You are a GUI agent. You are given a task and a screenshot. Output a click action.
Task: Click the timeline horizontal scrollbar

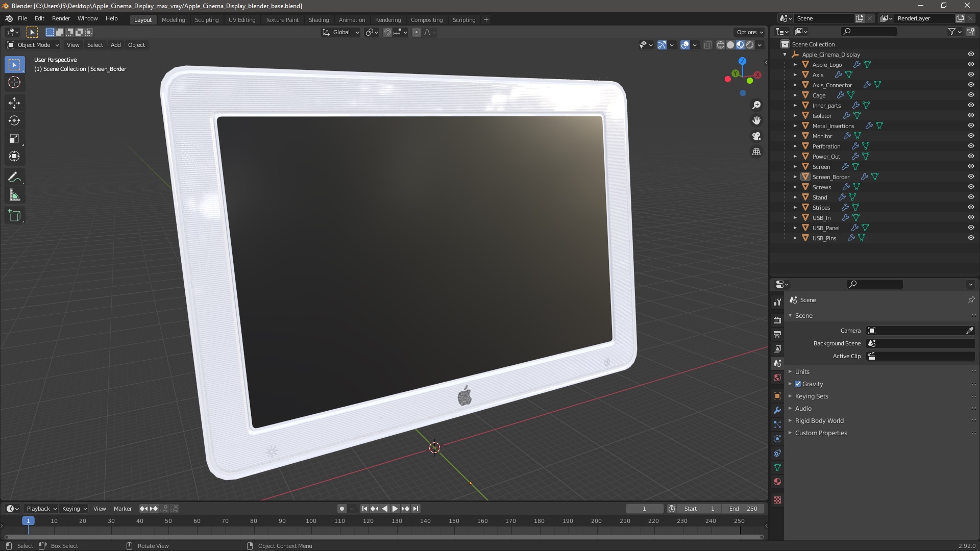click(x=383, y=537)
